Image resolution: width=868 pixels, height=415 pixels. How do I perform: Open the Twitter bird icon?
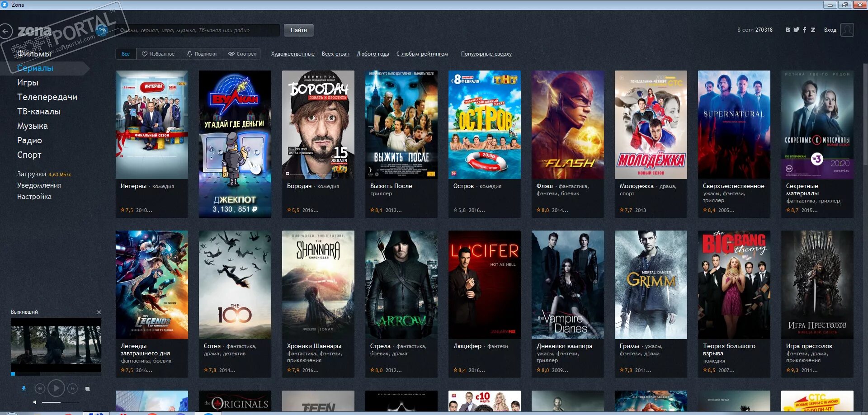[796, 30]
